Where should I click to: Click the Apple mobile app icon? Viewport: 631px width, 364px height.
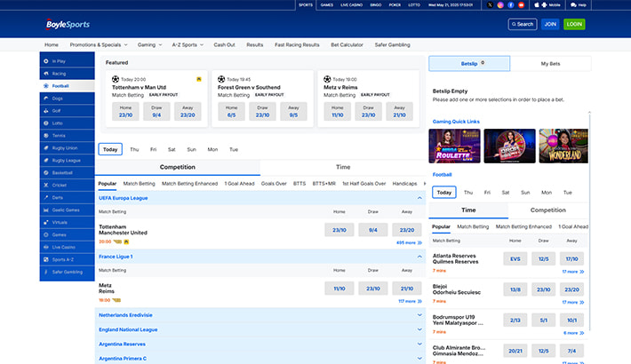point(537,4)
